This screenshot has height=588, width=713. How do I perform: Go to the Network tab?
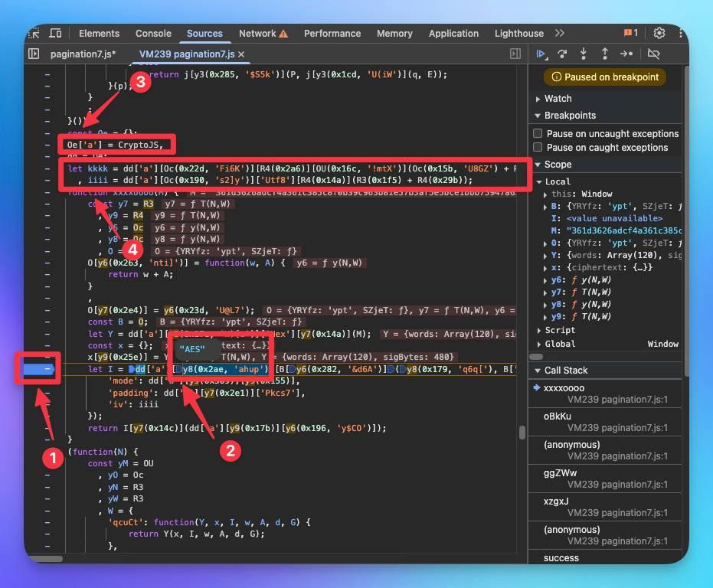coord(257,33)
